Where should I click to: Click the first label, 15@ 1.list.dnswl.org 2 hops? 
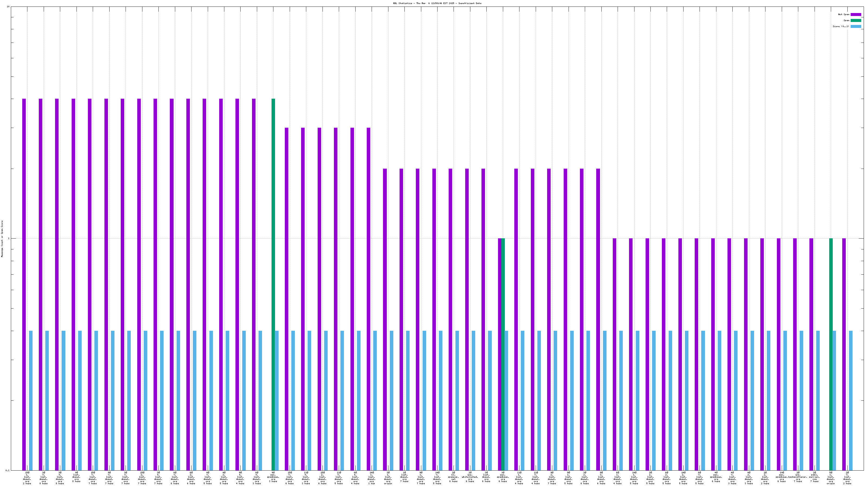coord(27,478)
